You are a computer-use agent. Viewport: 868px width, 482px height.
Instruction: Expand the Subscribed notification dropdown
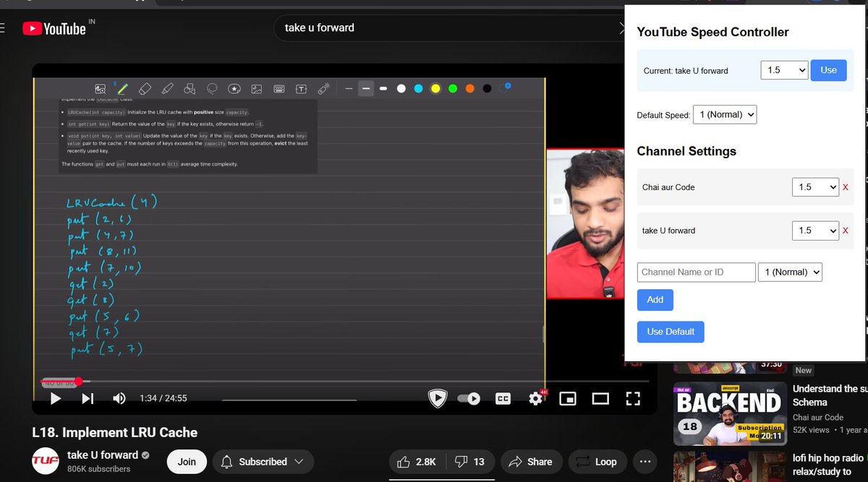coord(263,462)
